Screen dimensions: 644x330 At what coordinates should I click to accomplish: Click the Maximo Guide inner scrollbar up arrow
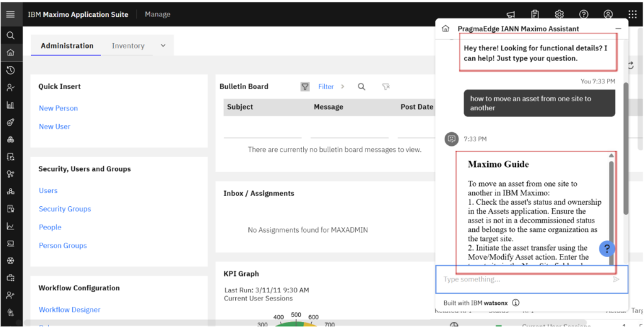[x=611, y=155]
